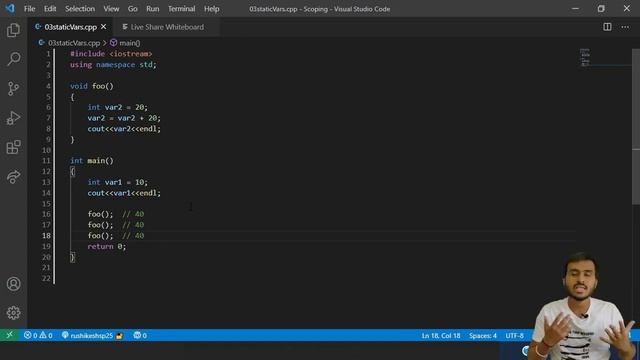Open the Edit menu
640x360 pixels.
(x=50, y=9)
